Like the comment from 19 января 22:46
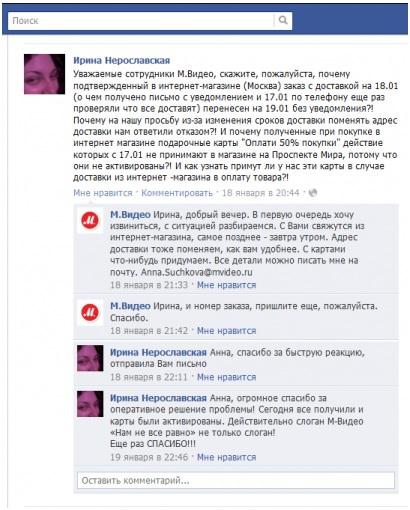The image size is (410, 510). (x=227, y=457)
